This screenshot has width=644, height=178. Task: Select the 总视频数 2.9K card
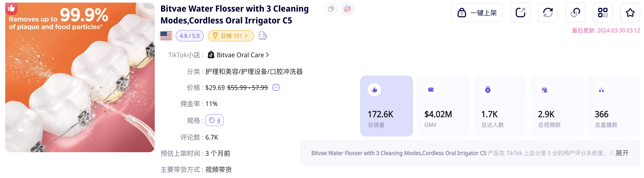(556, 106)
